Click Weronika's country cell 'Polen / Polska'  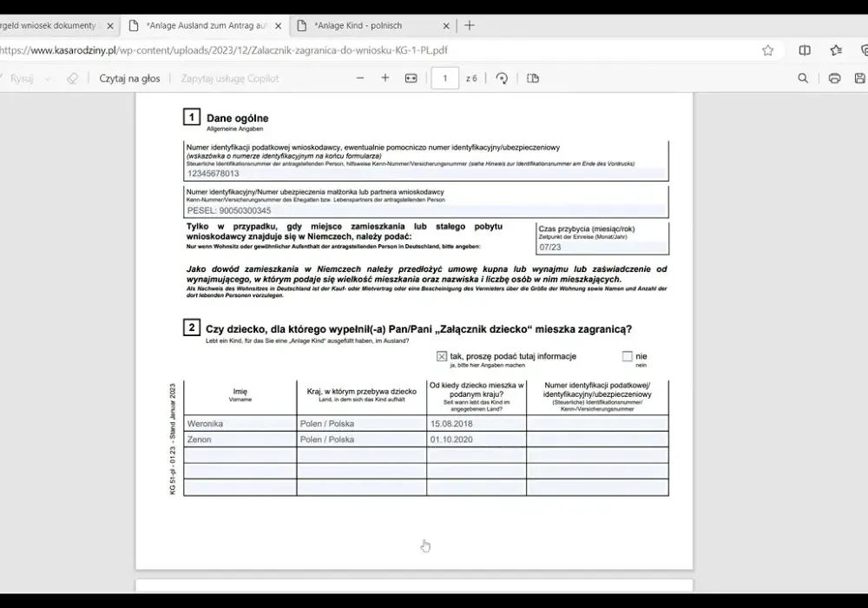pos(361,424)
